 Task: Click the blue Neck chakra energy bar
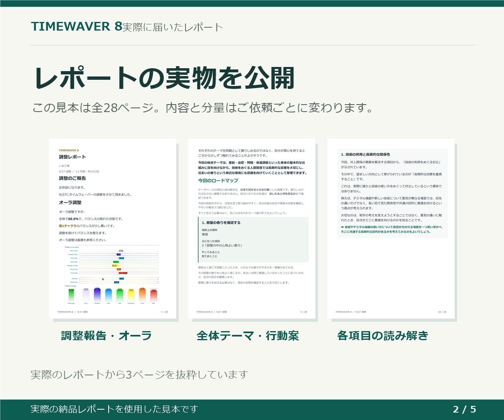(109, 295)
